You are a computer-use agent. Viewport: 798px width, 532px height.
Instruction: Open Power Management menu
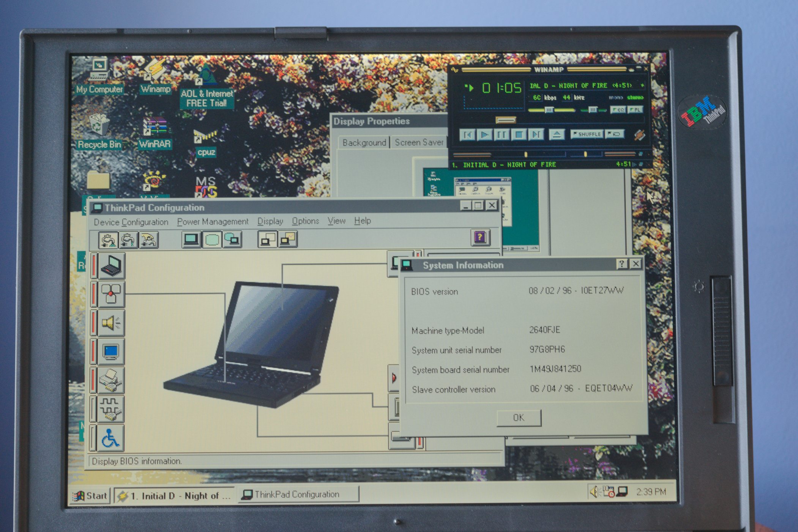tap(213, 222)
